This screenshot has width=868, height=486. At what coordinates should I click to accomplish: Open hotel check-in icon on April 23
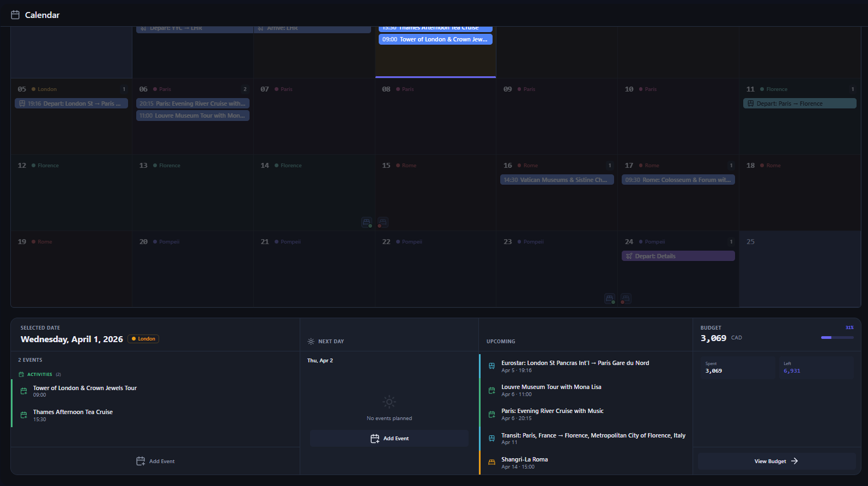pos(610,298)
